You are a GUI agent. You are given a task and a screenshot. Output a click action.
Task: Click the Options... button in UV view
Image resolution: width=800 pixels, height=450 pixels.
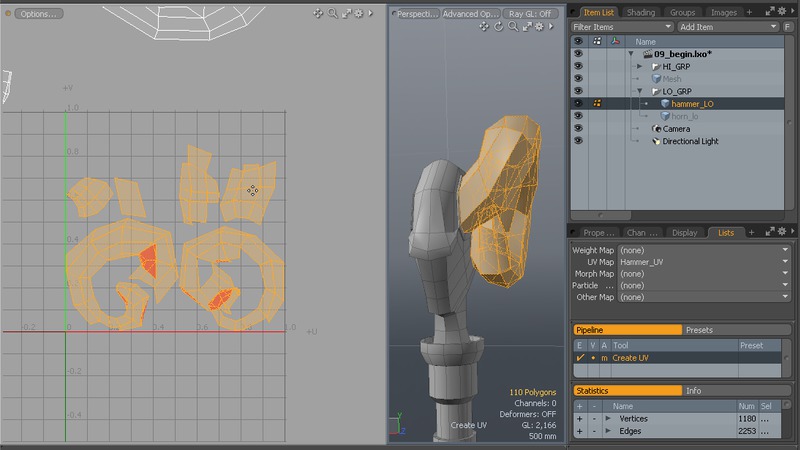tap(37, 14)
